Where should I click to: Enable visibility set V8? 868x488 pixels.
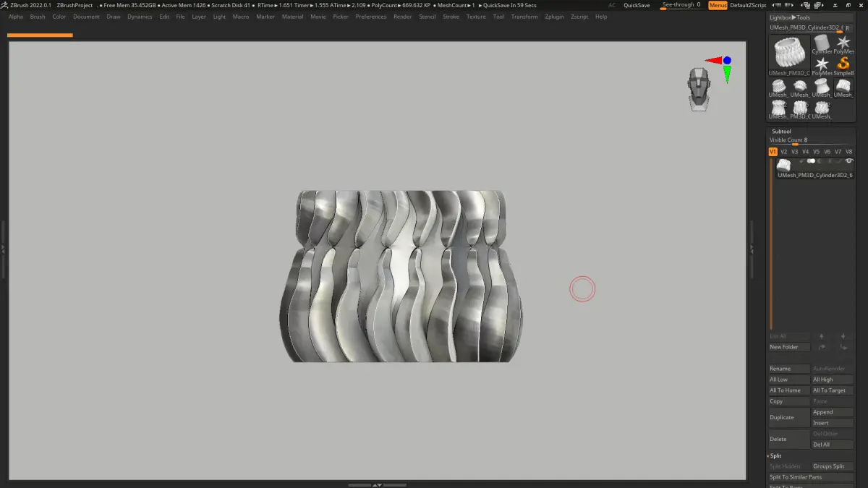(848, 152)
